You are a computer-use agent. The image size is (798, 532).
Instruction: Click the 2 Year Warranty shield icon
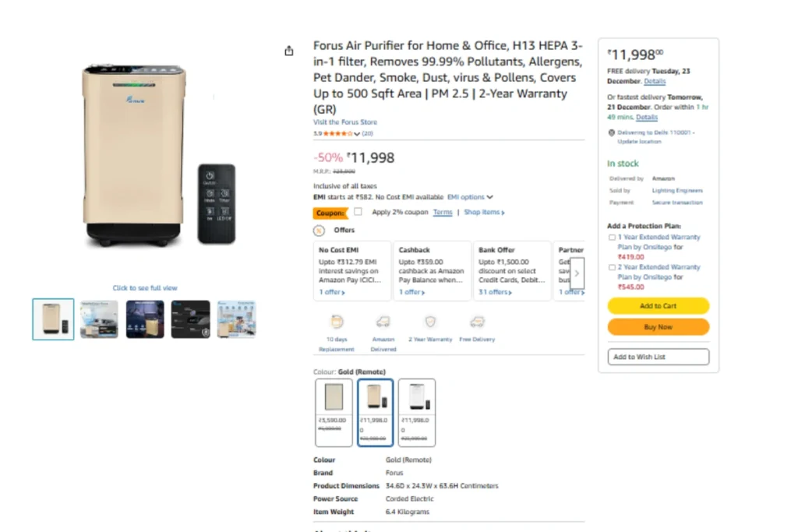point(430,322)
